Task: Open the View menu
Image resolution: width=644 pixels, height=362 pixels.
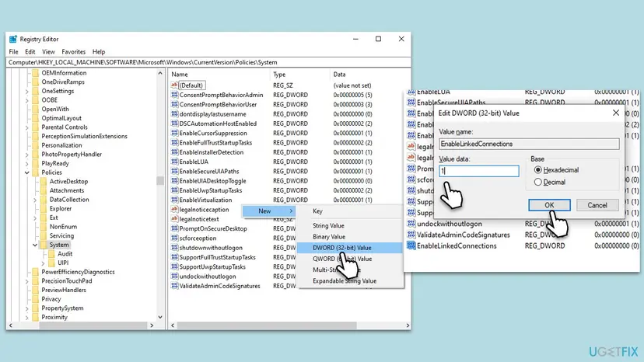Action: [x=48, y=52]
